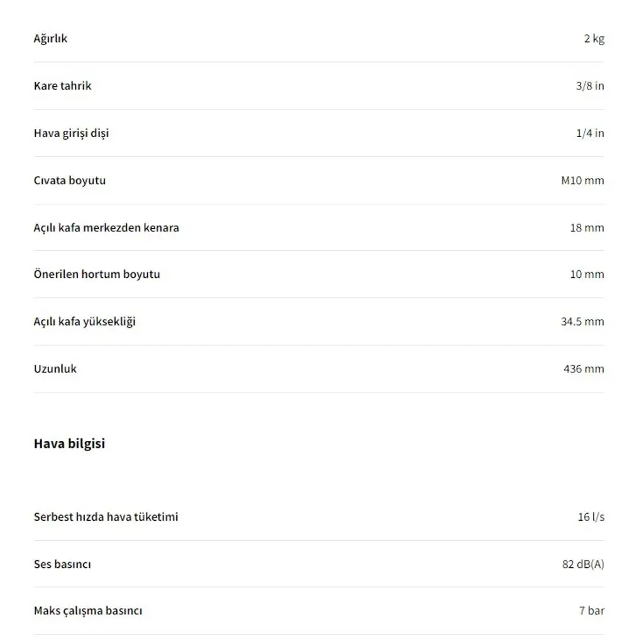The width and height of the screenshot is (644, 644).
Task: Click the Önerilen hortum boyutu label
Action: pos(97,274)
